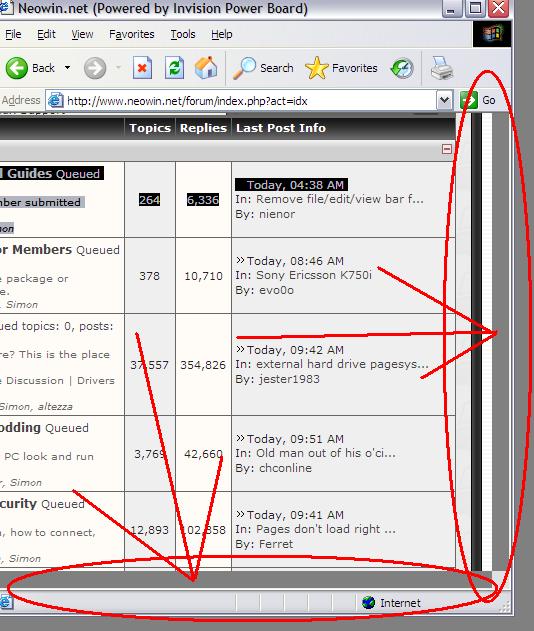This screenshot has width=534, height=631.
Task: Select the replies count 10,710
Action: point(203,276)
